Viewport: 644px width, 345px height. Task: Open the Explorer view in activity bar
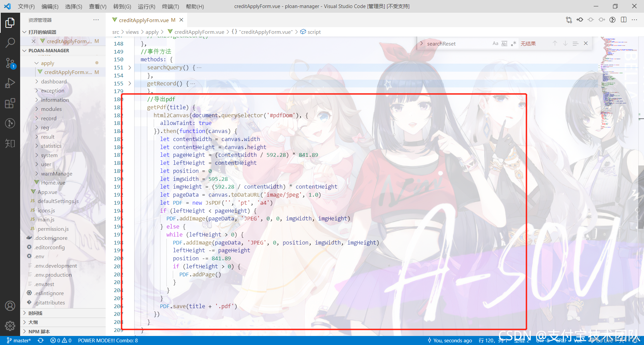click(x=10, y=23)
